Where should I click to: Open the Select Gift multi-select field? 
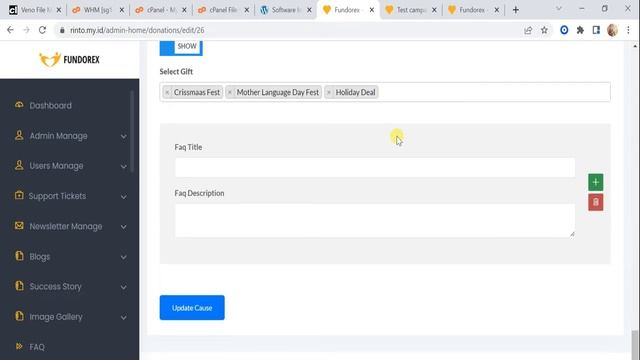[x=385, y=92]
